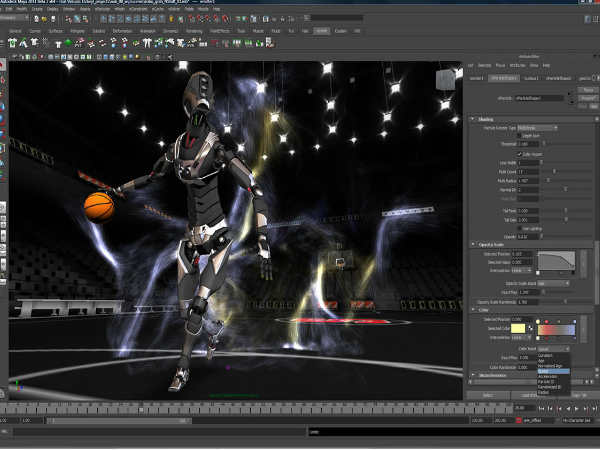
Task: Click the auto keyframe red key icon
Action: pos(518,420)
